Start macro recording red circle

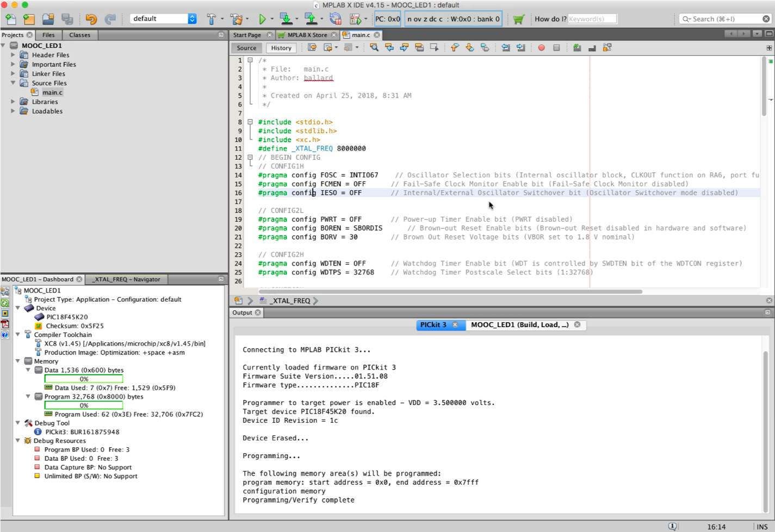coord(541,48)
